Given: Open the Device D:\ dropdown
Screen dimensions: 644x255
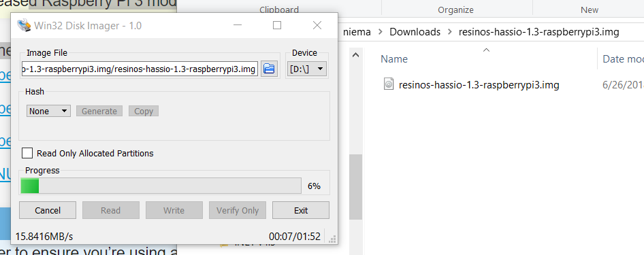Looking at the screenshot, I should click(x=307, y=69).
